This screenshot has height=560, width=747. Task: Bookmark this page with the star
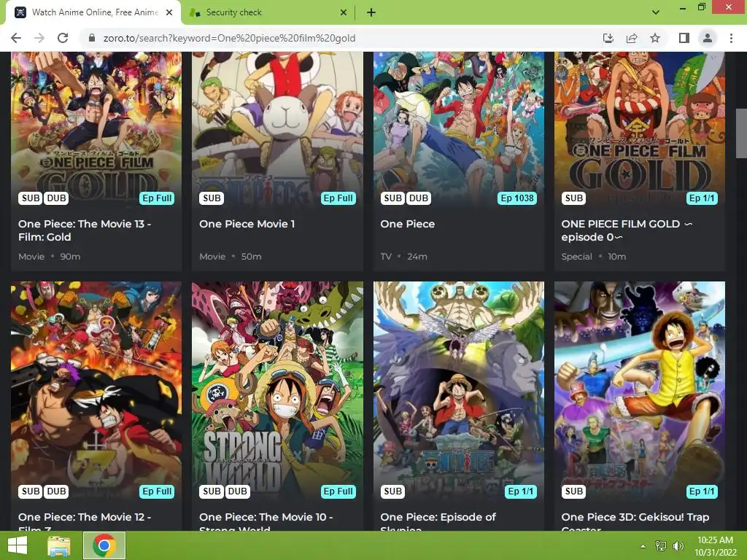coord(655,38)
